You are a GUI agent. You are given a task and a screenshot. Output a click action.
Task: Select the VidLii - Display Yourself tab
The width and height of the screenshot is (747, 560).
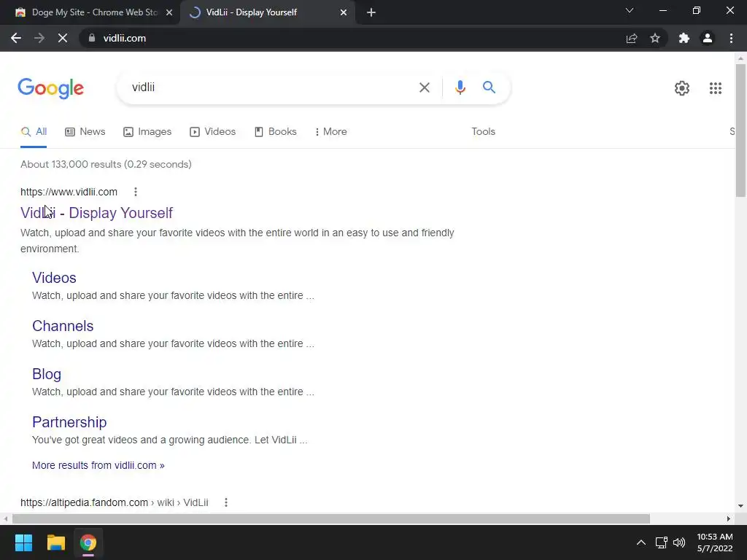tap(267, 12)
